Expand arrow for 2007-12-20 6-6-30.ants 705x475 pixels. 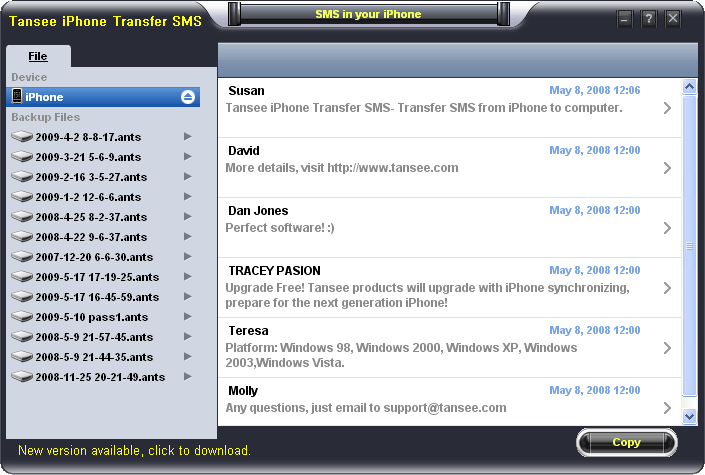pyautogui.click(x=188, y=256)
